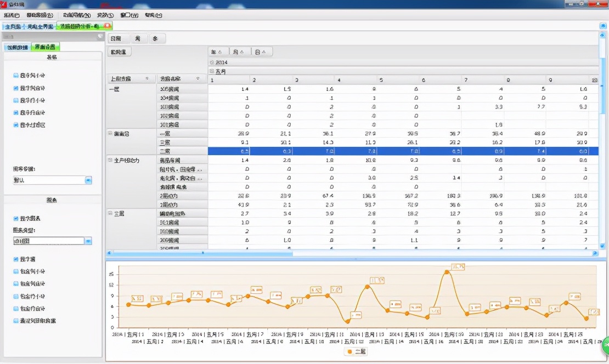Viewport: 609px width, 364px height.
Task: Select the blue tab in the left panel
Action: 18,47
